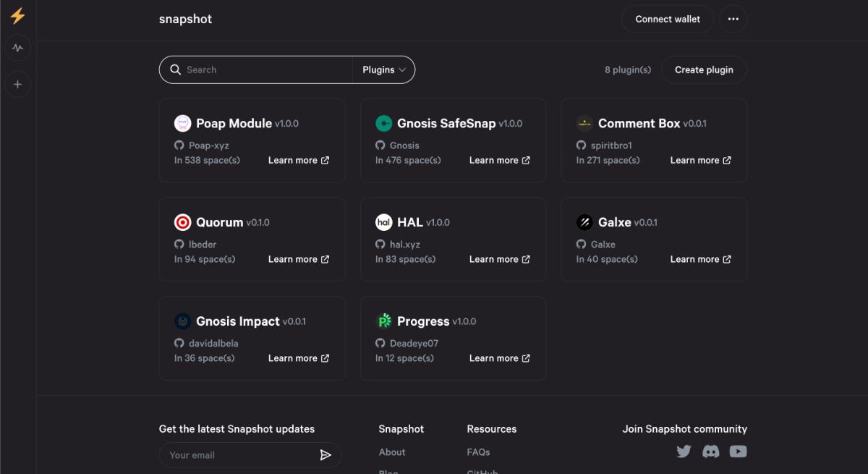
Task: Click the GitHub icon beside davidalbela
Action: (179, 343)
